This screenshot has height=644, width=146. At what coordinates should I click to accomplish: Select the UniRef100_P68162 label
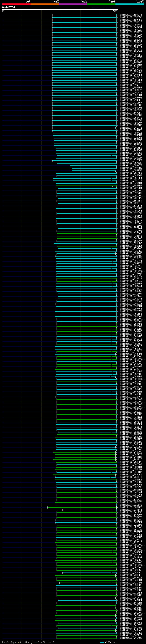tap(131, 63)
